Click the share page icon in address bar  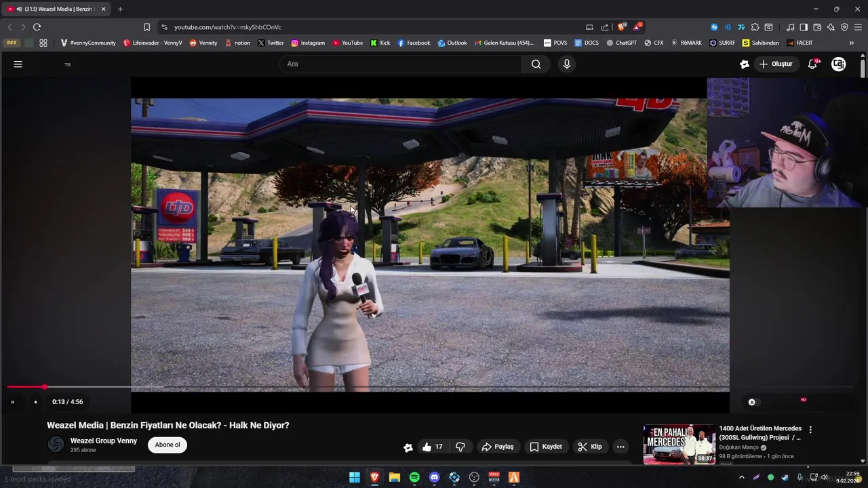[605, 27]
